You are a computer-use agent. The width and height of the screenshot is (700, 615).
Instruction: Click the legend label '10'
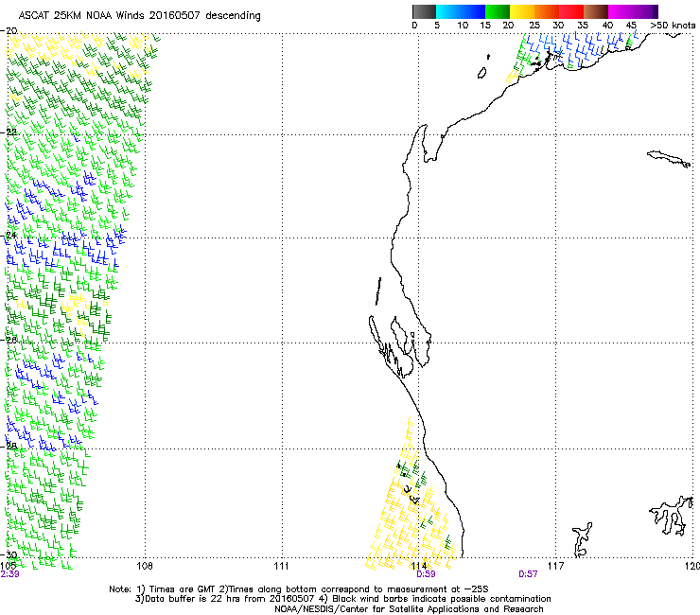tap(463, 26)
